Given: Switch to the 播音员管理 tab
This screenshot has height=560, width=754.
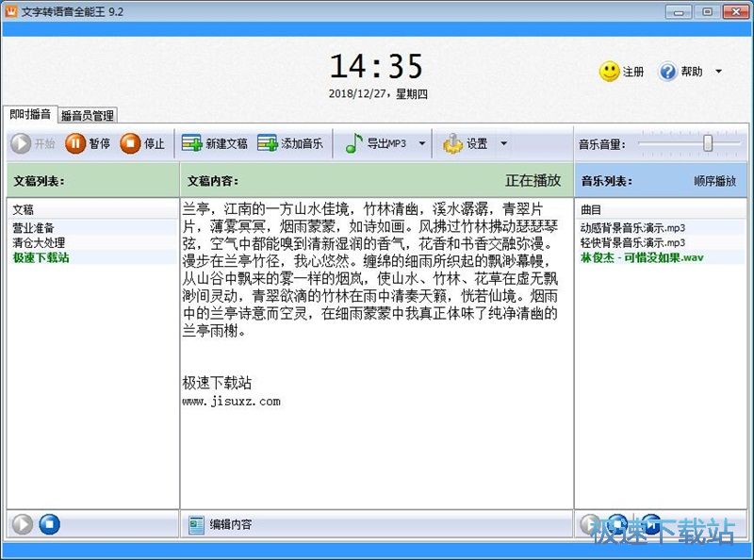Looking at the screenshot, I should coord(88,115).
